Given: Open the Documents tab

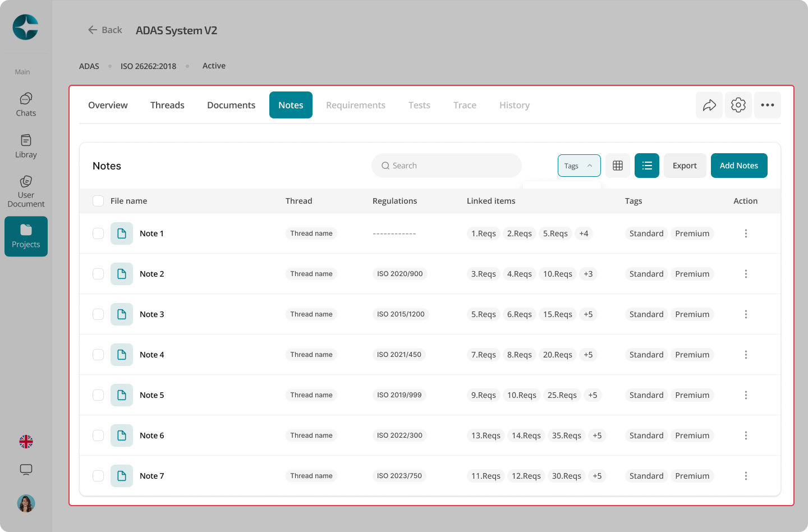Looking at the screenshot, I should (x=231, y=105).
